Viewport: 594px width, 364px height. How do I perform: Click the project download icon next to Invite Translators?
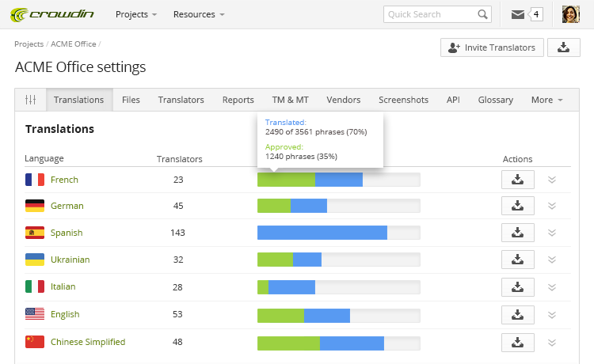[563, 47]
